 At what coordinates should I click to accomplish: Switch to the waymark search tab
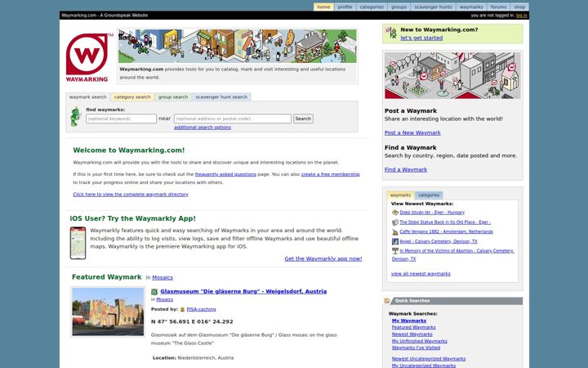(x=87, y=96)
